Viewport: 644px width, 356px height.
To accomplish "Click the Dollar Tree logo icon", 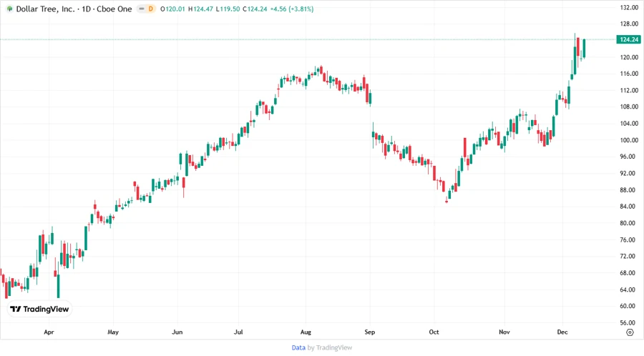I will 10,9.
